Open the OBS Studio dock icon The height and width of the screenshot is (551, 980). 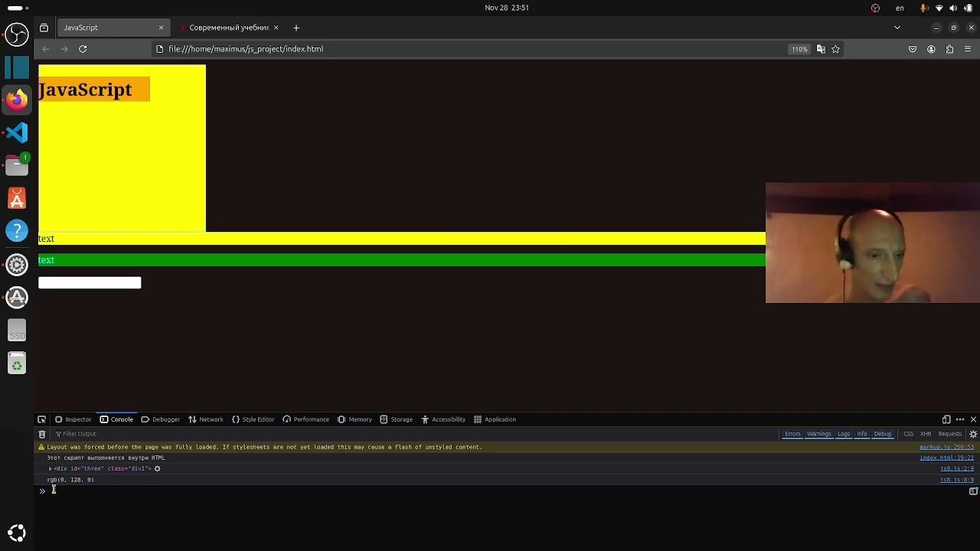(17, 34)
